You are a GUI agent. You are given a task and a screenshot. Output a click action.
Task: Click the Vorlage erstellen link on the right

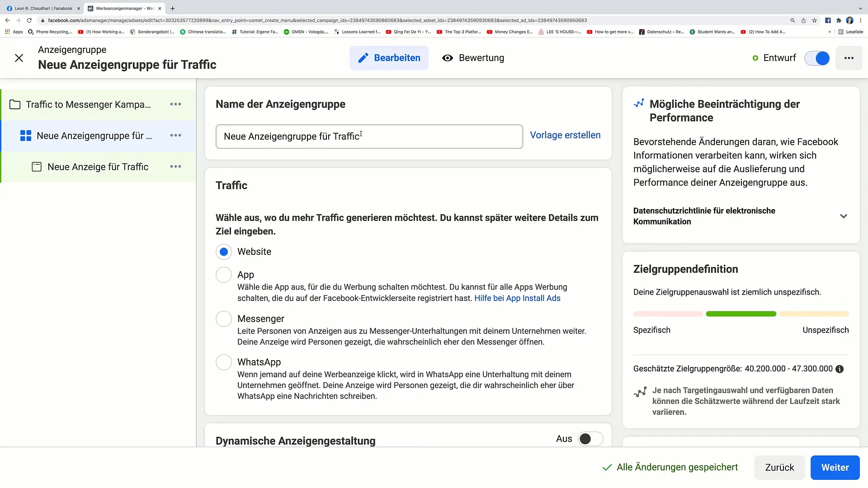565,135
